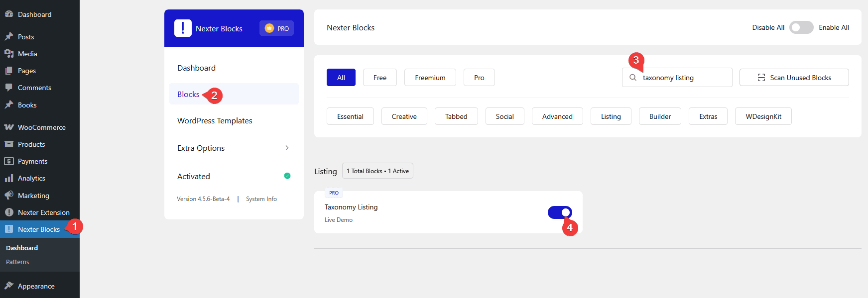Filter blocks by Pro
Screen dimensions: 868x298
click(479, 78)
